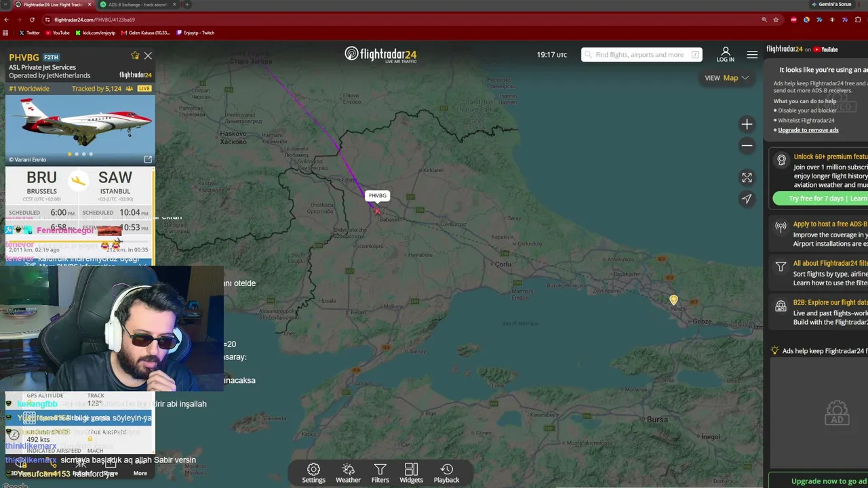868x488 pixels.
Task: Toggle fullscreen map view
Action: pos(747,178)
